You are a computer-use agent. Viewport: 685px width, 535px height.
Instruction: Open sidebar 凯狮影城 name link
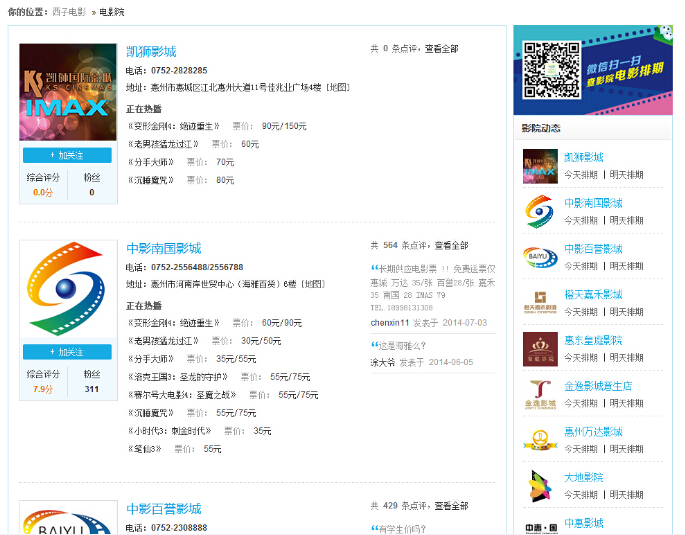pos(584,157)
